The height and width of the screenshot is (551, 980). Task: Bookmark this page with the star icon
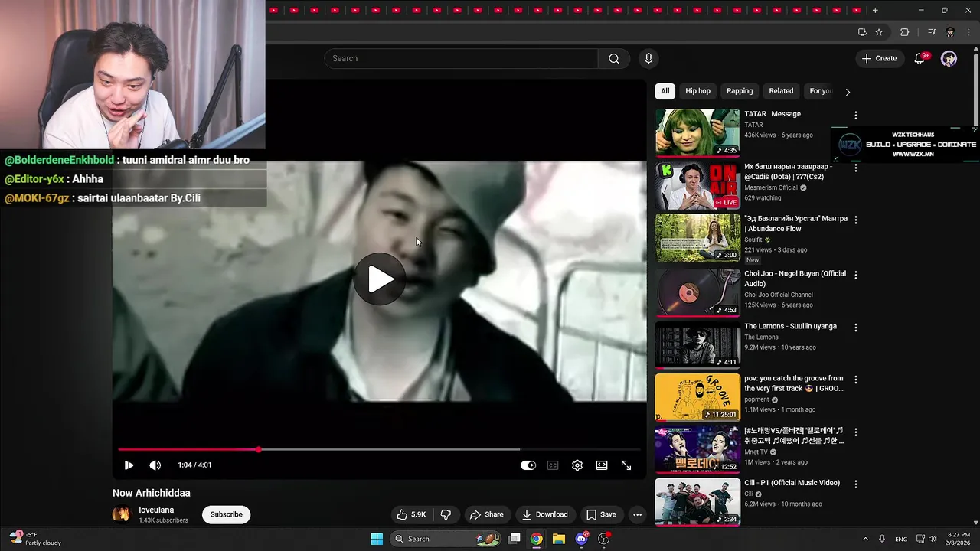[879, 32]
